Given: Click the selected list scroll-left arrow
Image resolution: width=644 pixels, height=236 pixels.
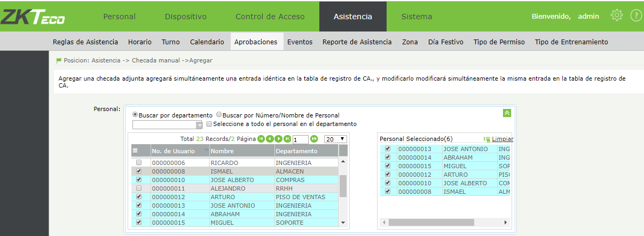Looking at the screenshot, I should (x=384, y=222).
